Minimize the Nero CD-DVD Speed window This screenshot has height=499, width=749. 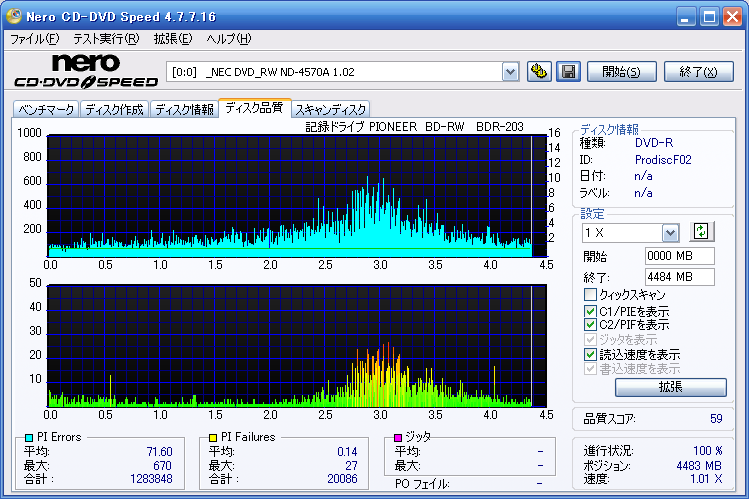click(686, 17)
